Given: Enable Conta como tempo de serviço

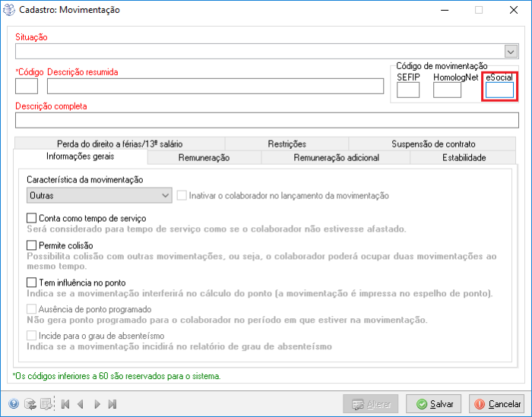Looking at the screenshot, I should coord(32,219).
